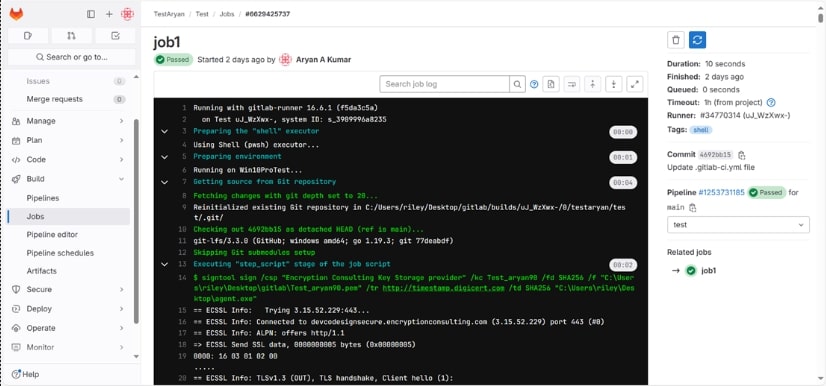Show the complete raw job log
Image resolution: width=826 pixels, height=386 pixels.
point(550,84)
